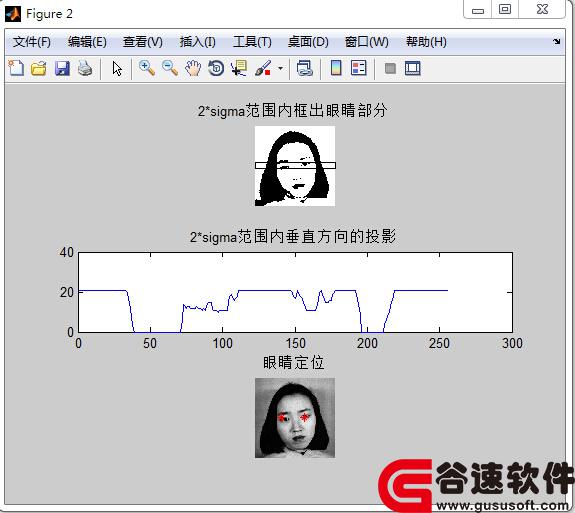Toggle the Insert Legend icon
The image size is (575, 513).
tap(358, 68)
